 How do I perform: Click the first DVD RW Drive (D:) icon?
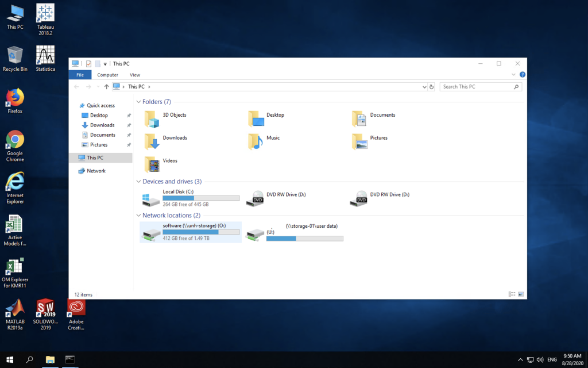[256, 199]
